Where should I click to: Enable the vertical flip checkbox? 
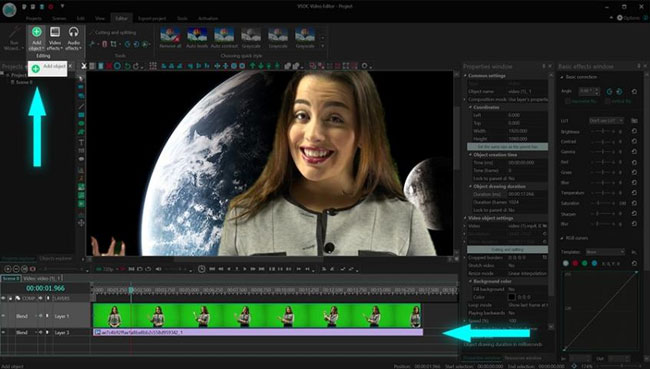coord(607,101)
